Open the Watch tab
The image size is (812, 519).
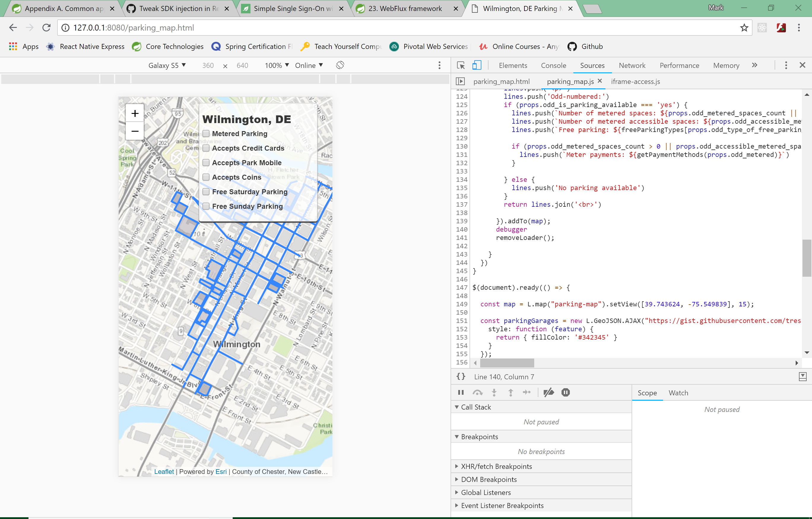(x=678, y=393)
